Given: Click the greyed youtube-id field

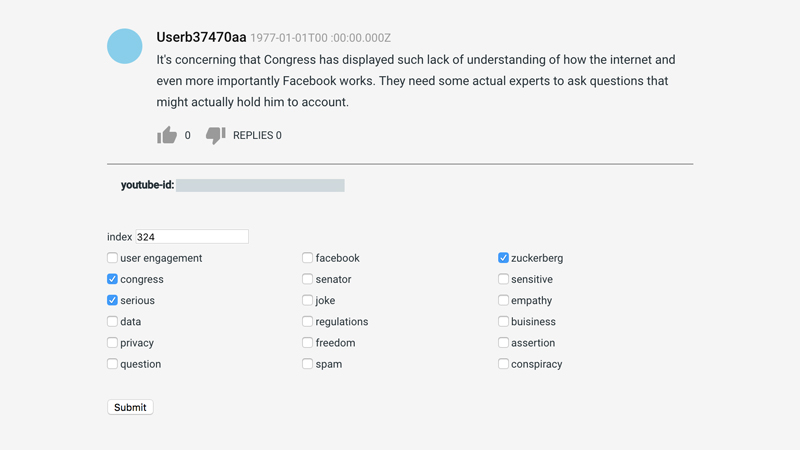Looking at the screenshot, I should point(260,185).
